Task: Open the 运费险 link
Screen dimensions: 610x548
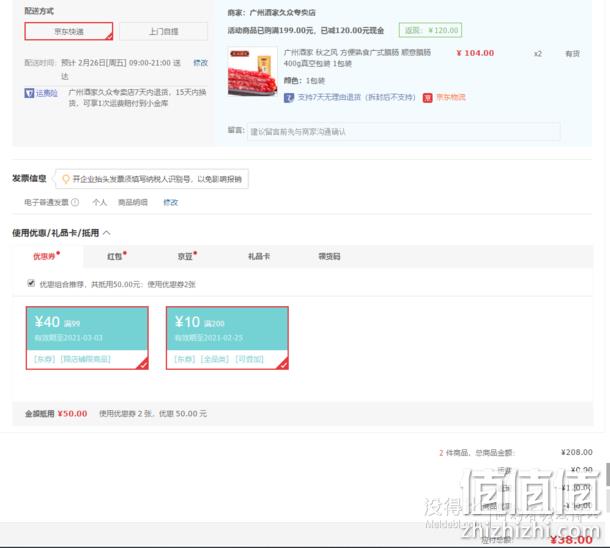Action: [47, 93]
